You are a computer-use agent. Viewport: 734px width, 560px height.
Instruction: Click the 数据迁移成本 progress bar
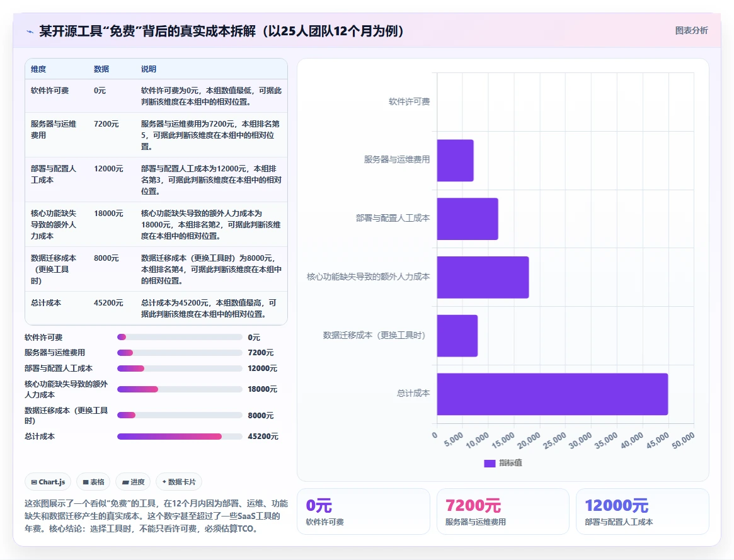[180, 416]
